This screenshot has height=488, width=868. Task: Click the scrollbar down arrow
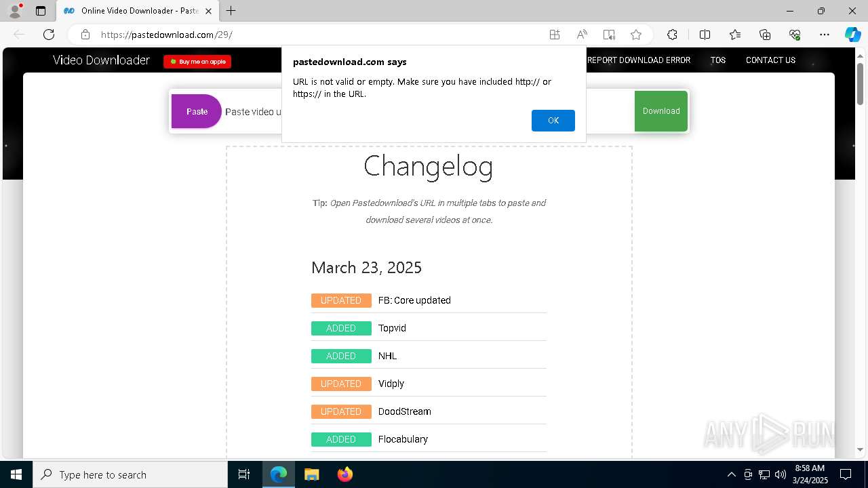coord(860,449)
